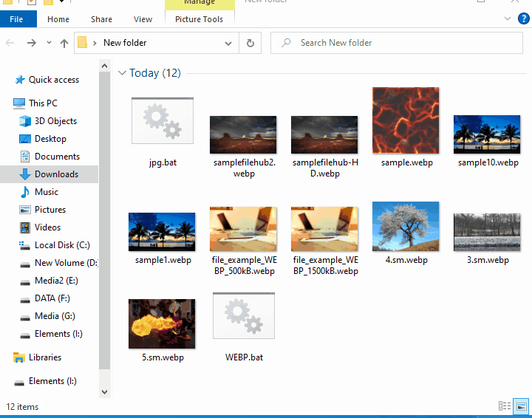Expand the ribbon using the chevron
Viewport: 532px width, 418px height.
508,19
